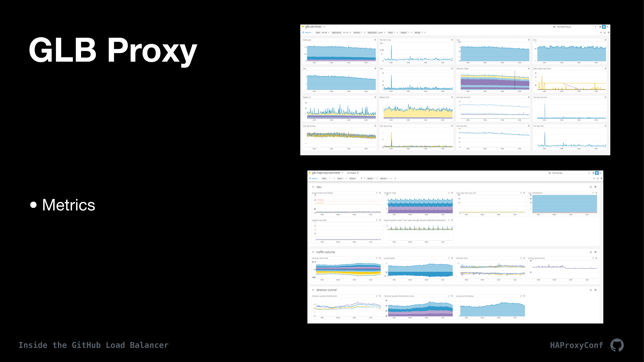
Task: Click Edit Widgets button
Action: click(353, 173)
